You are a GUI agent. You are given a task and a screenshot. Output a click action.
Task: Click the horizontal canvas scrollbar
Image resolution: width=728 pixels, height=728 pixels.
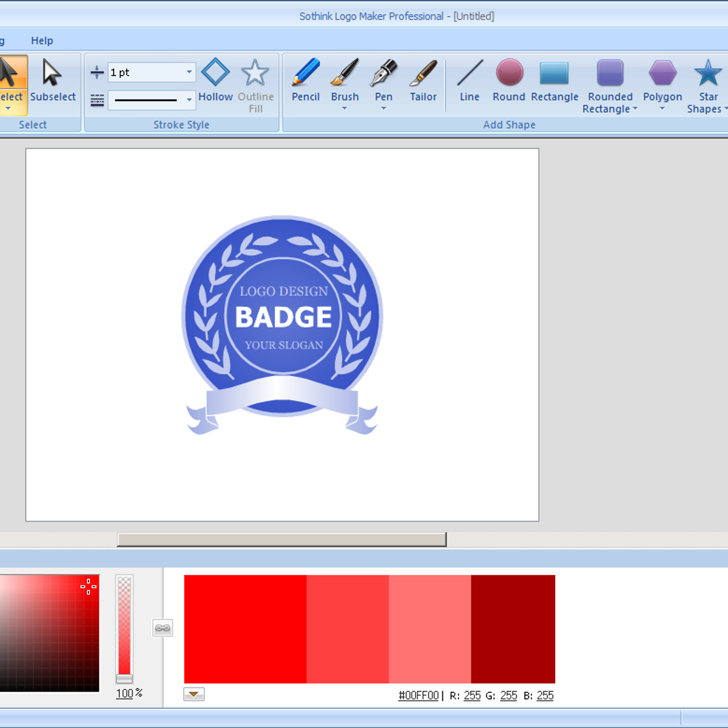coord(281,539)
